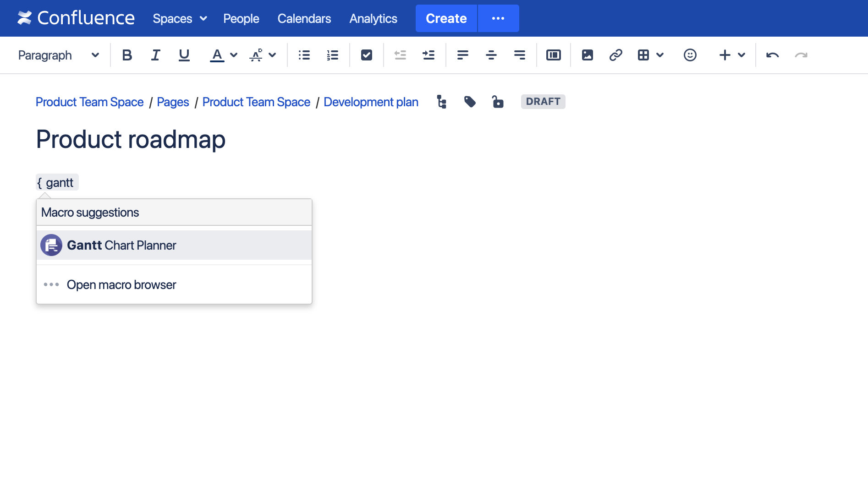Open page labels with the tag icon
This screenshot has height=480, width=868.
470,102
